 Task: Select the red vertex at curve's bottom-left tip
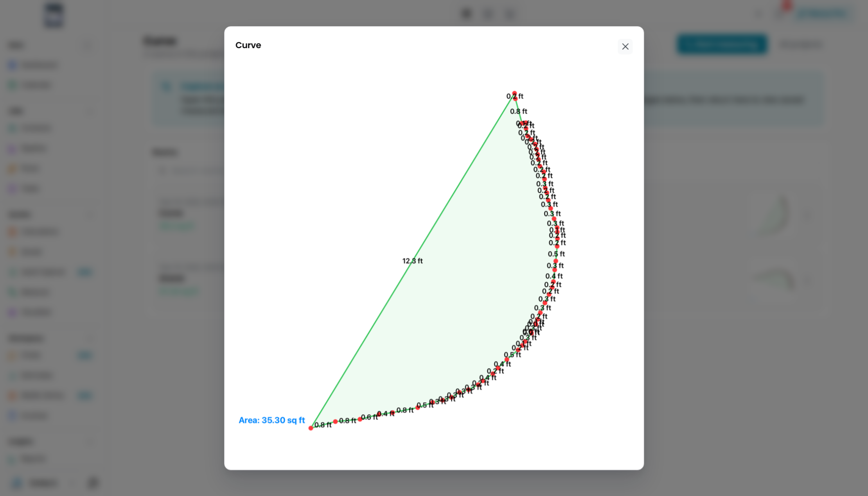(311, 428)
